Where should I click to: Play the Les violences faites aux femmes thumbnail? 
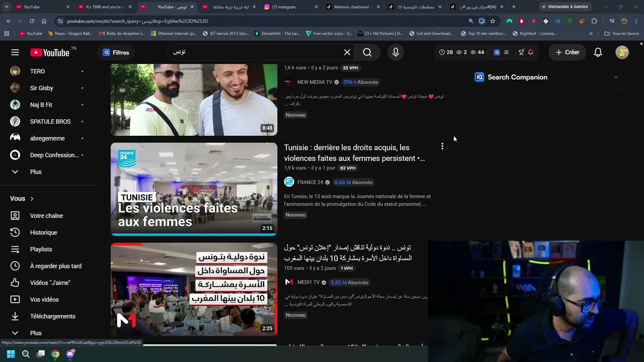pos(194,189)
